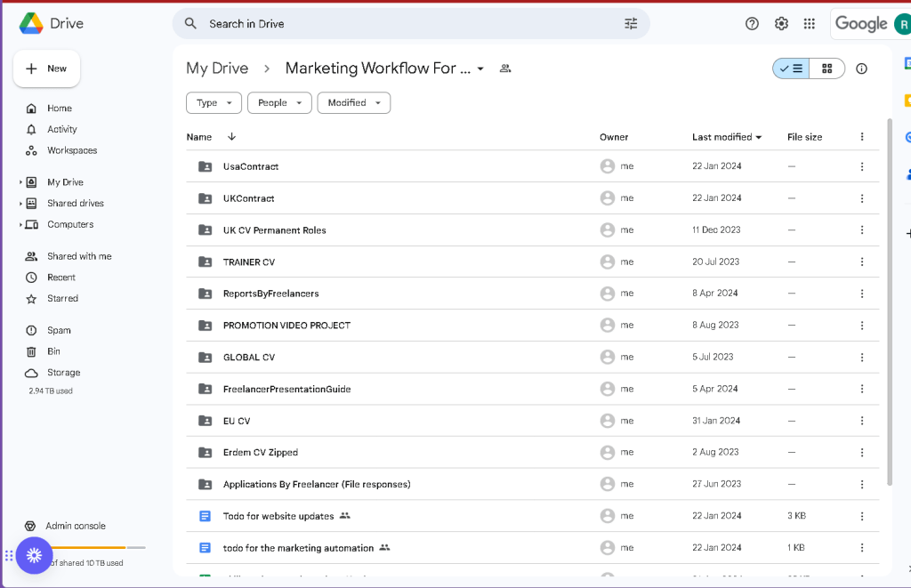This screenshot has height=588, width=911.
Task: Click the UK CV Permanent Roles folder icon
Action: pos(206,230)
